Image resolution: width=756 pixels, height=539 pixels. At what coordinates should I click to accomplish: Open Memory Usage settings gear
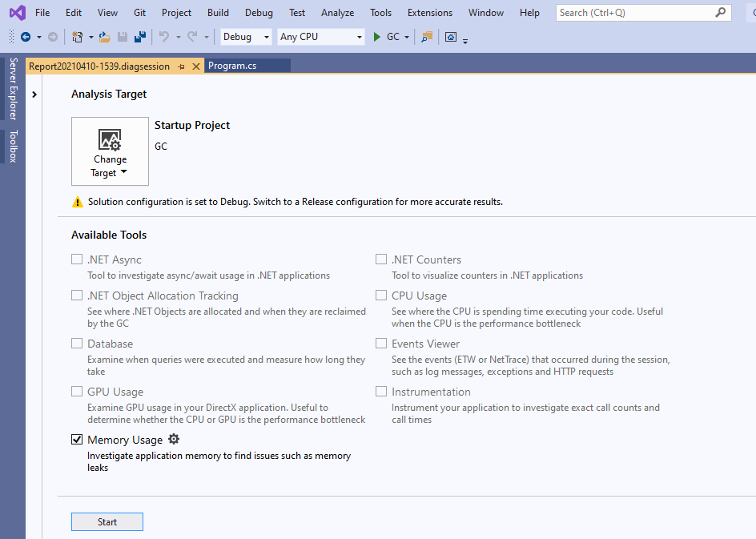(x=174, y=439)
